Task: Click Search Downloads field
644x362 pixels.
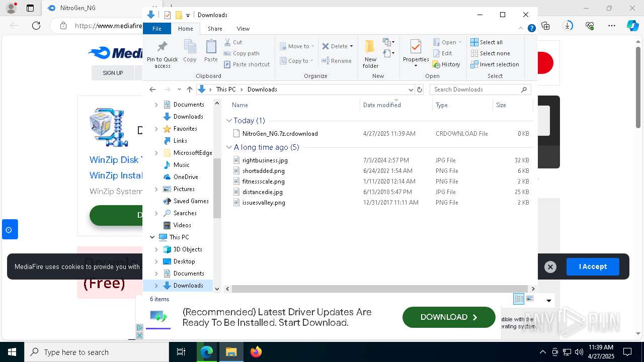Action: pos(480,89)
